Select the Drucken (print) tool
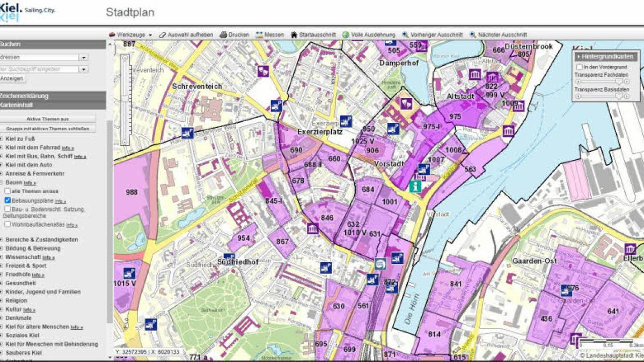 (x=235, y=34)
